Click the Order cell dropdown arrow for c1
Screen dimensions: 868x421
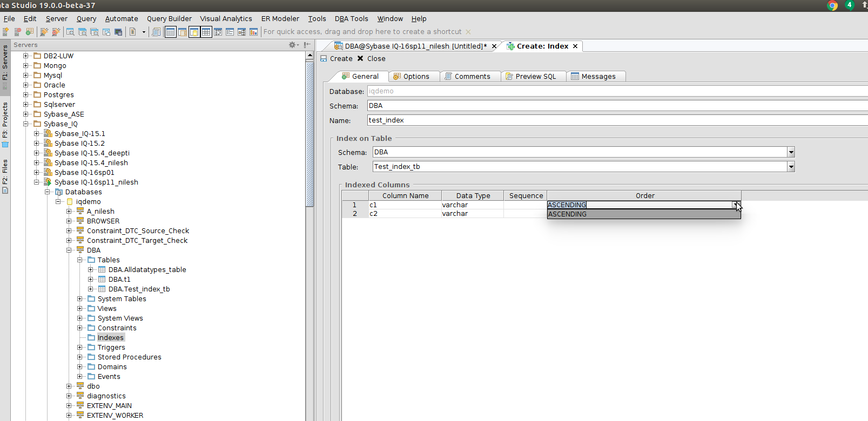coord(736,205)
